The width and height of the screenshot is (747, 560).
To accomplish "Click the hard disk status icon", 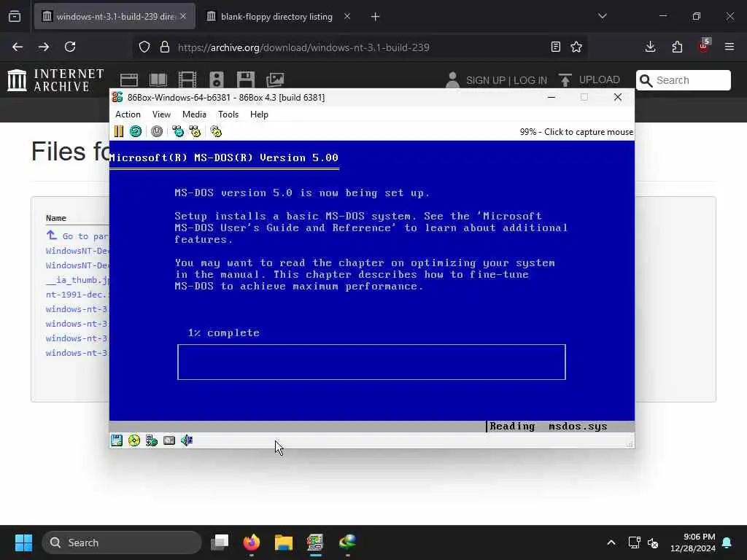I will coord(169,440).
